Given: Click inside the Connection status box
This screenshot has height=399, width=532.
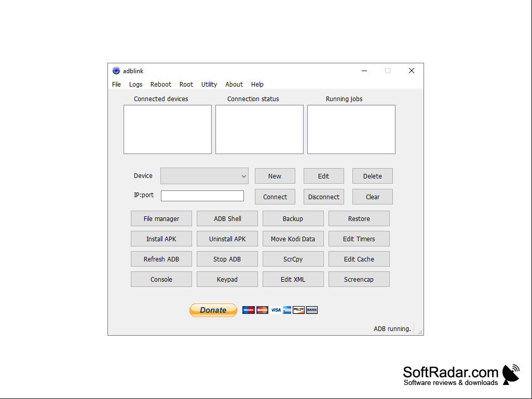Looking at the screenshot, I should click(x=260, y=129).
